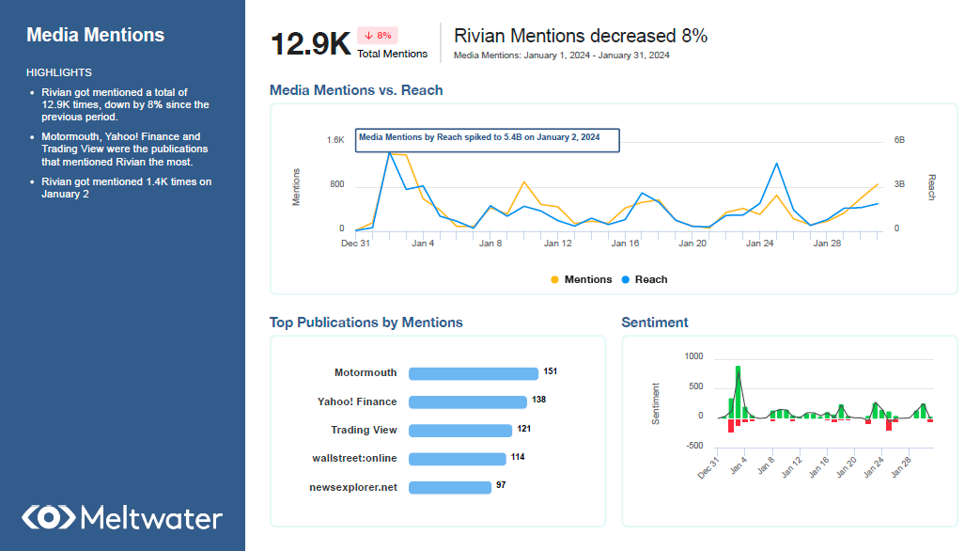
Task: Click the Rivian Mentions decreased 8% heading
Action: [581, 36]
